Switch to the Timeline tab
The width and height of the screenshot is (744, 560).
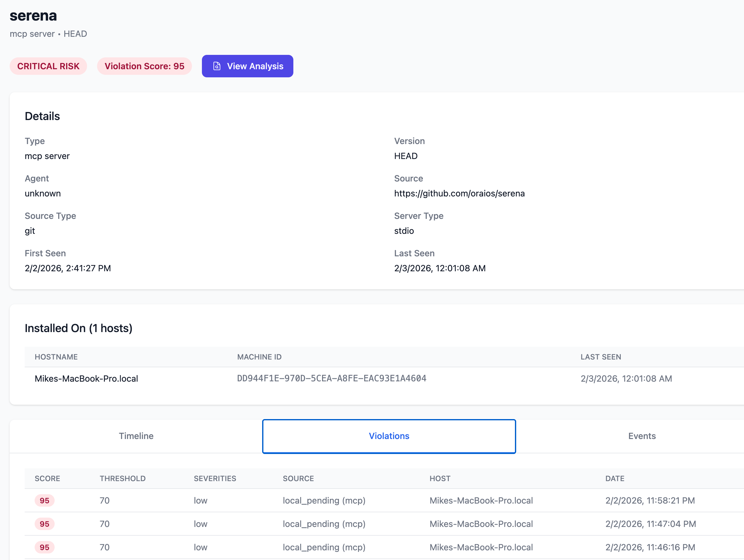click(x=136, y=436)
